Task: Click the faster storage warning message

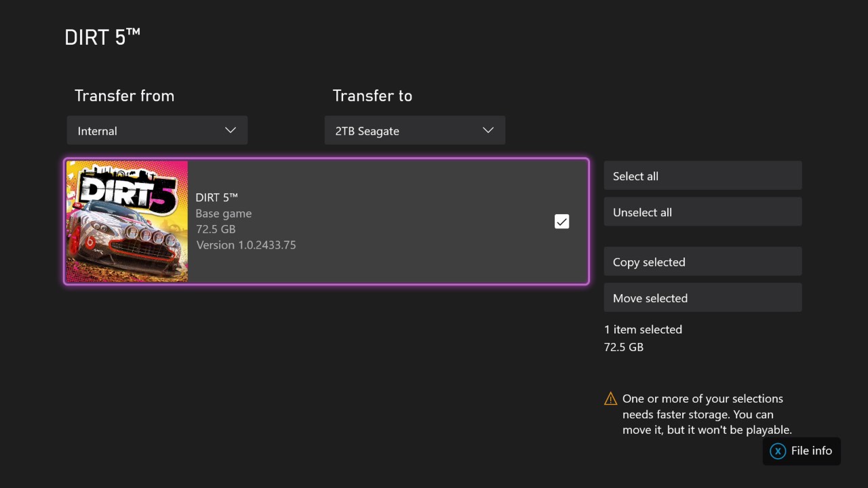Action: coord(707,414)
